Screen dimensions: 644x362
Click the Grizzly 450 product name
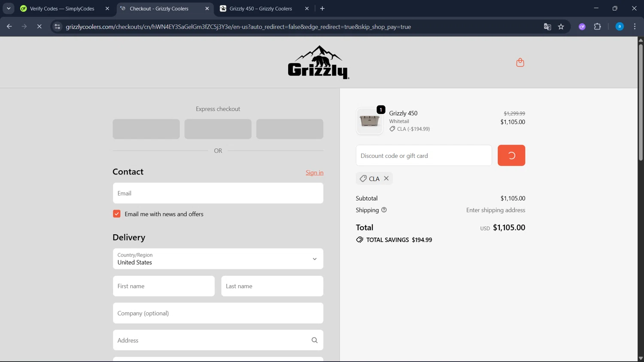tap(403, 113)
